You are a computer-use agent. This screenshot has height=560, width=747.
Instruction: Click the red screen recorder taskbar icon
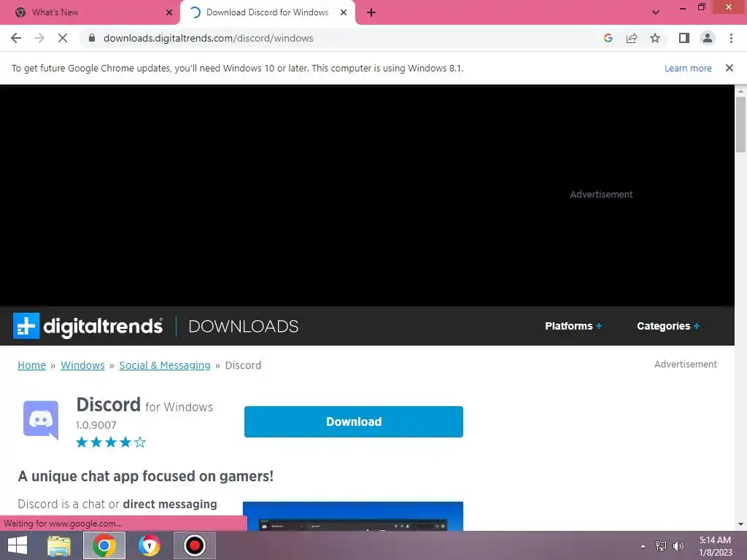pos(194,545)
